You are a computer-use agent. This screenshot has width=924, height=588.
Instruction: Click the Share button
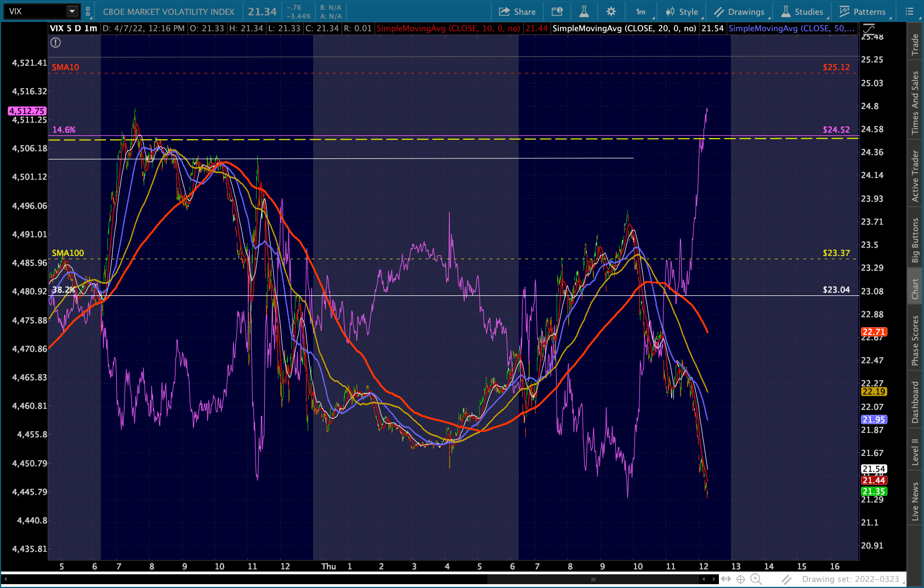[x=517, y=12]
